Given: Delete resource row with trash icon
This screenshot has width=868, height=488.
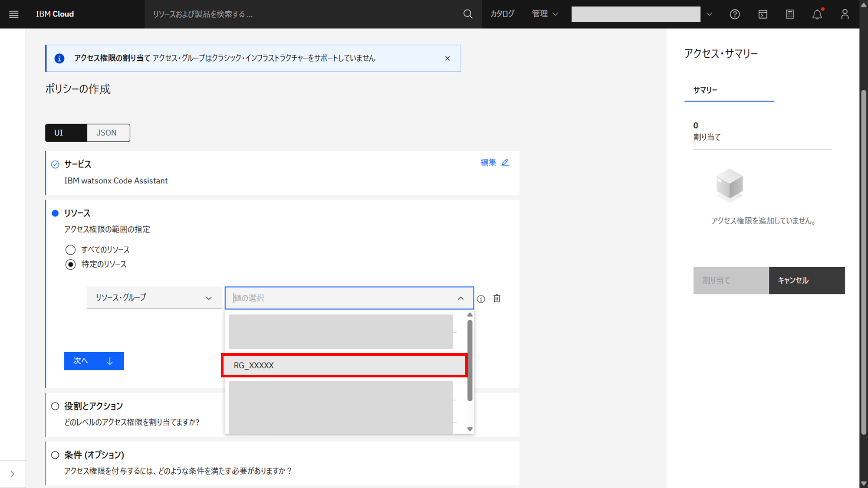Looking at the screenshot, I should coord(497,298).
